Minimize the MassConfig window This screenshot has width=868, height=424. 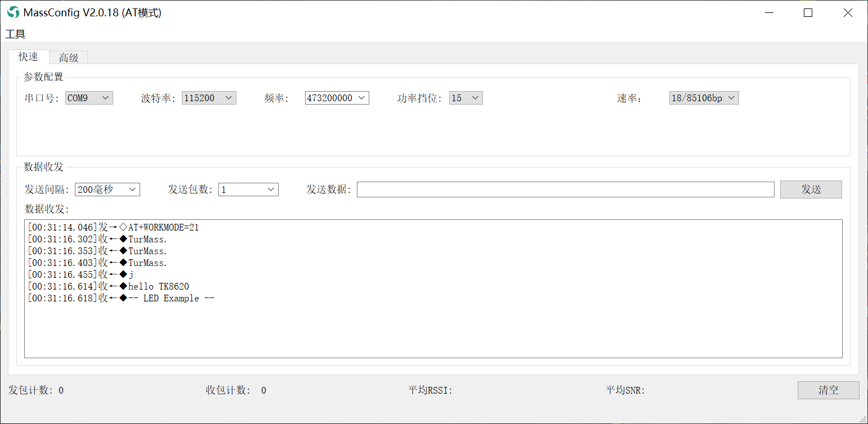768,12
